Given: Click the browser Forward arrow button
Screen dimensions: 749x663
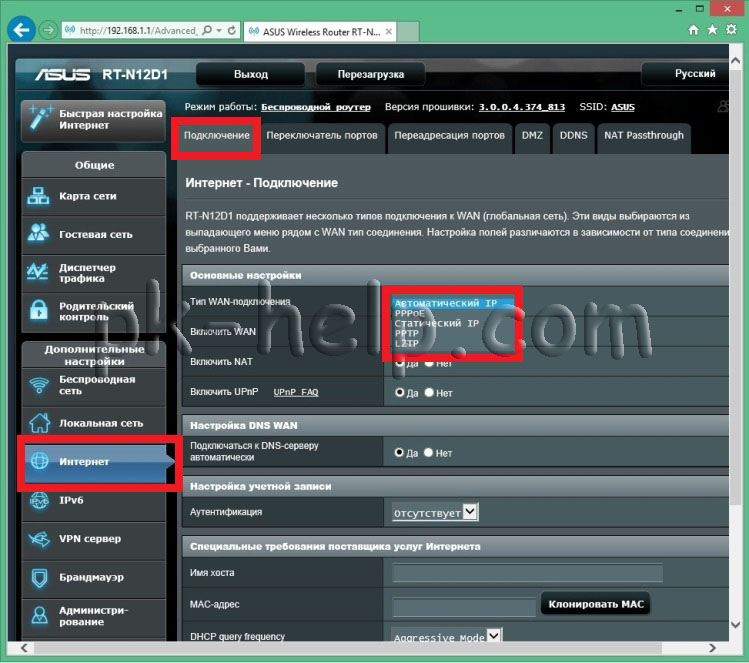Looking at the screenshot, I should 48,30.
